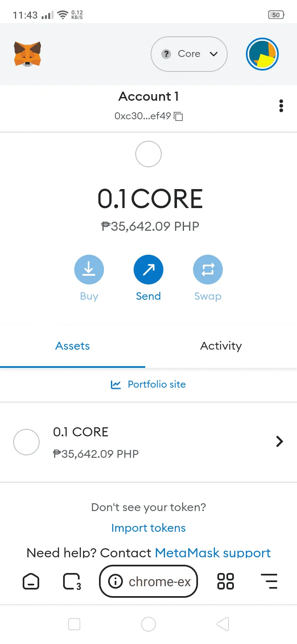The width and height of the screenshot is (297, 644).
Task: Click the CORE token placeholder icon in list
Action: (26, 442)
